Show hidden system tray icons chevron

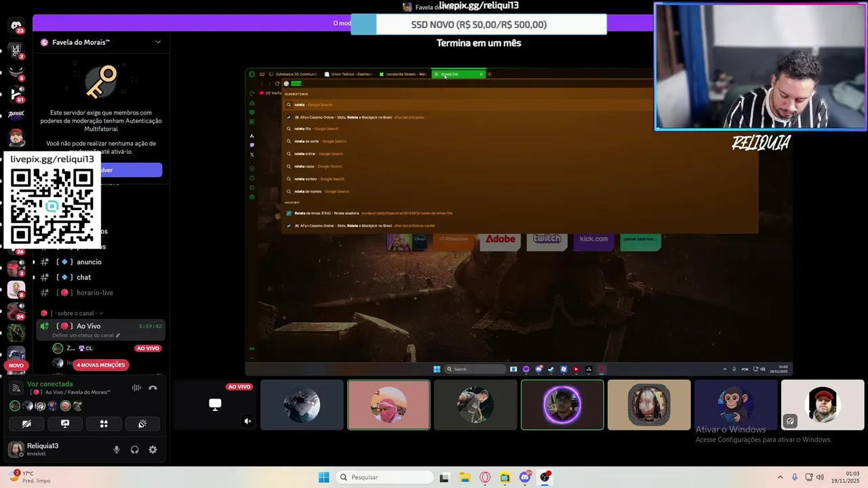tap(780, 477)
